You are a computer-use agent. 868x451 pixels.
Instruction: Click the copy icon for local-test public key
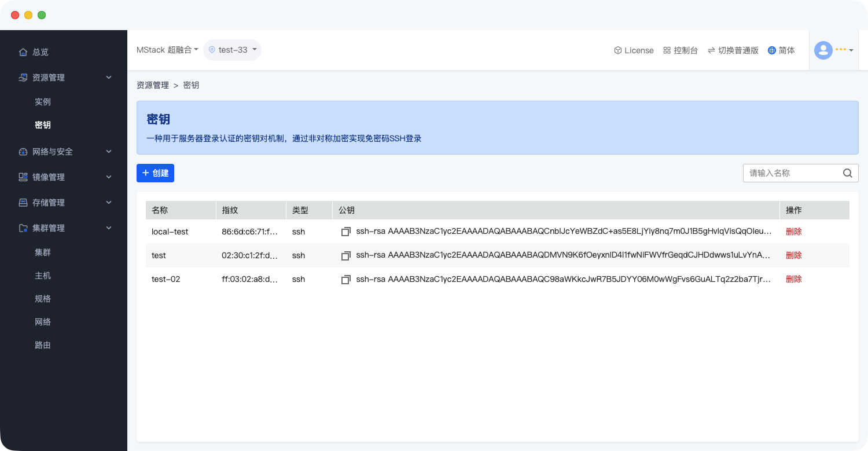point(346,232)
